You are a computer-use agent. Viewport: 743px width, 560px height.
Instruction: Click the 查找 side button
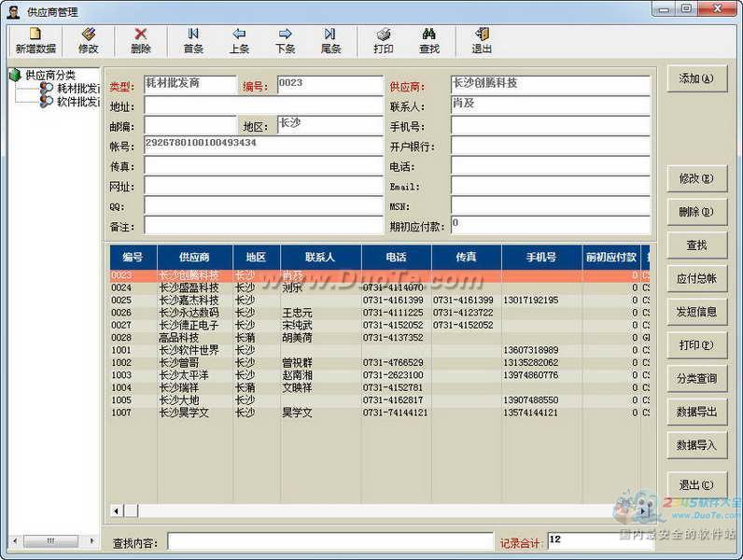click(x=696, y=245)
